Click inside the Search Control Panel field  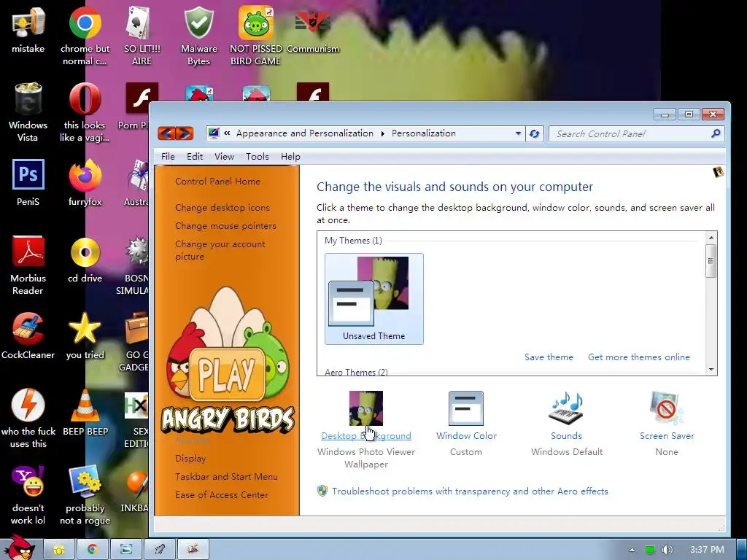point(629,134)
